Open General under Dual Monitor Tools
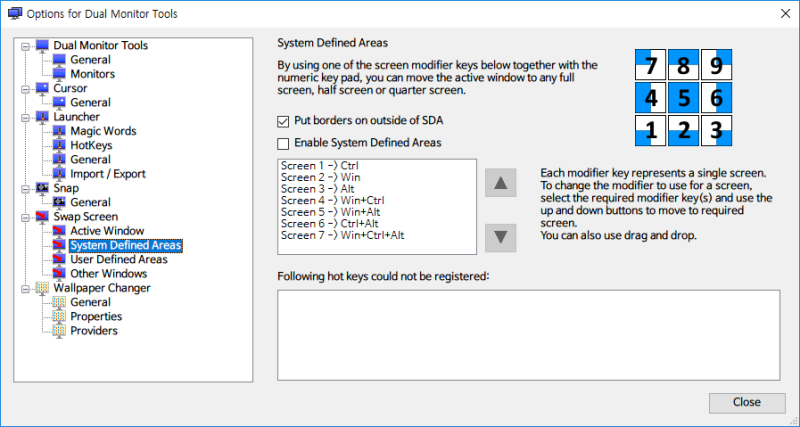Screen dimensions: 800x427 click(90, 60)
